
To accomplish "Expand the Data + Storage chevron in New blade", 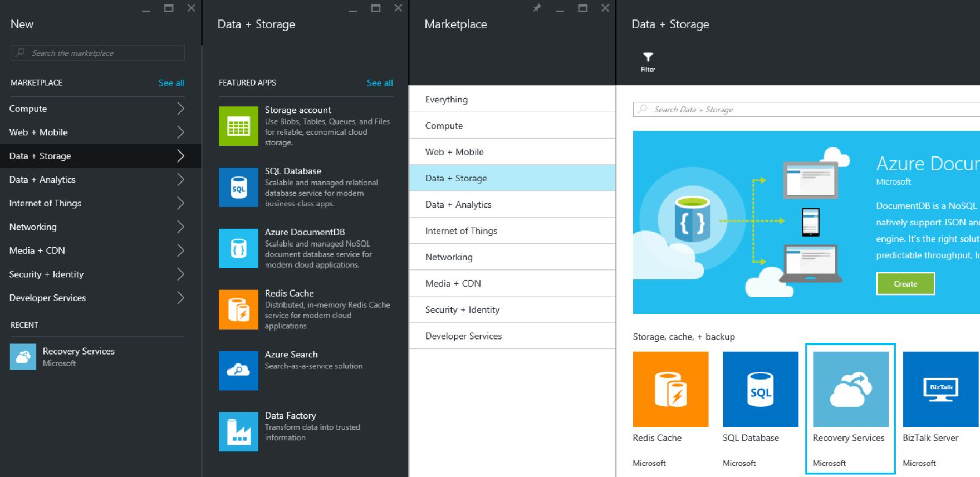I will pos(180,156).
